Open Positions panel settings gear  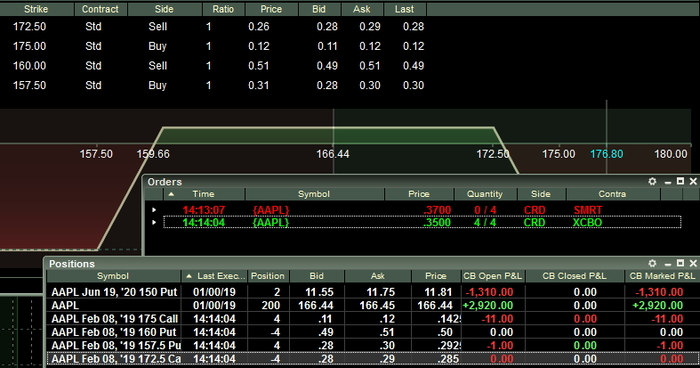point(652,263)
